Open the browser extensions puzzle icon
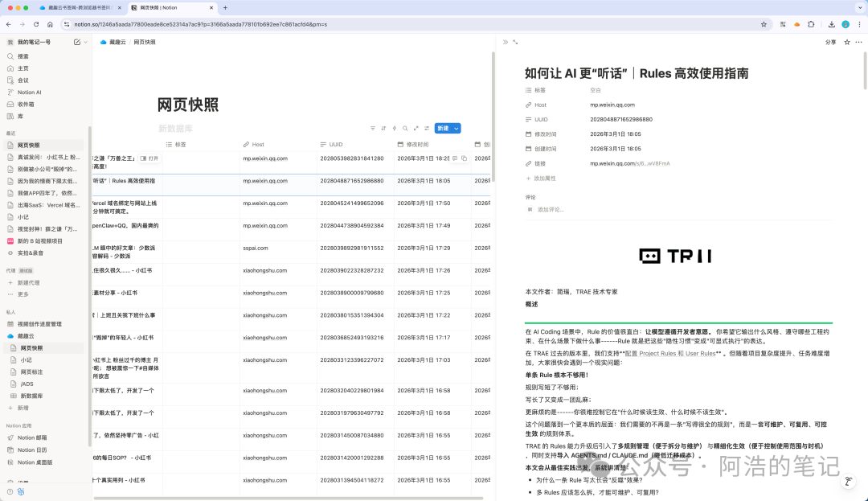Viewport: 868px width, 501px height. tap(811, 24)
